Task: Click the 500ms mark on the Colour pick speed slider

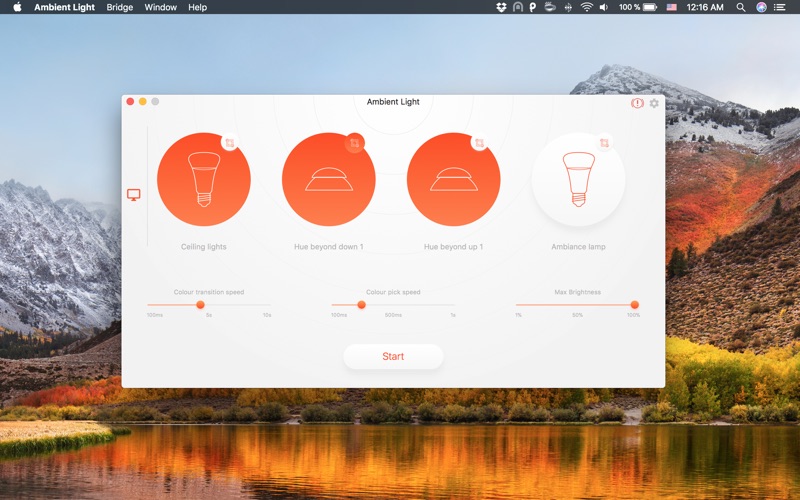Action: 393,315
